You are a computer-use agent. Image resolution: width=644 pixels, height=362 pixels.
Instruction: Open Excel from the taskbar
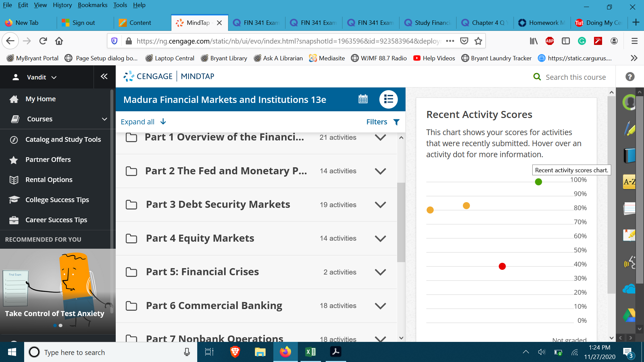[x=311, y=352]
